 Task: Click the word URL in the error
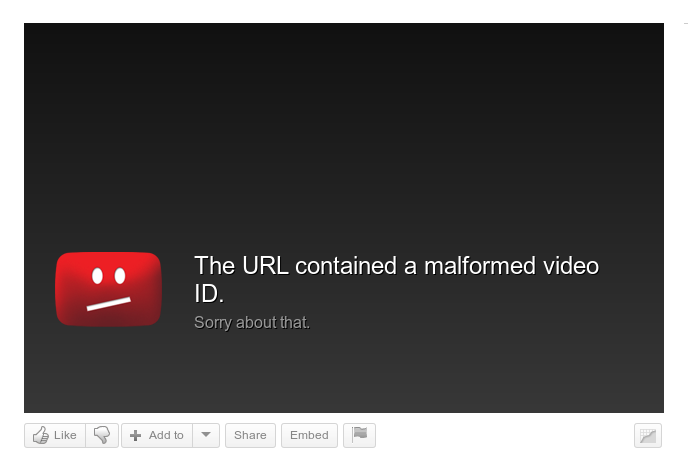click(265, 266)
